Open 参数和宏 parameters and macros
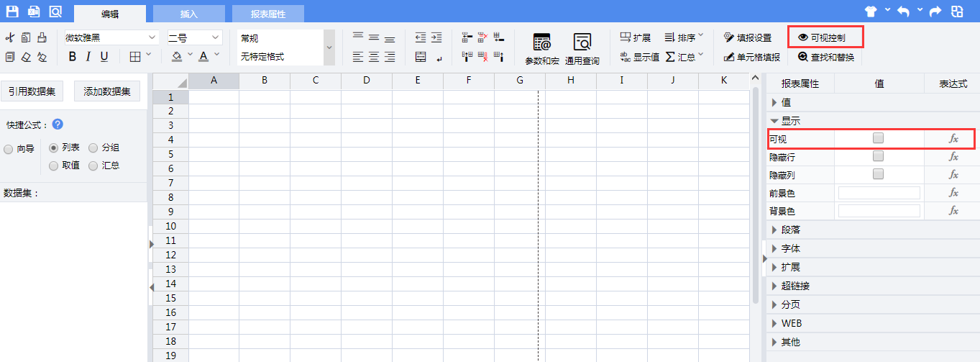980x362 pixels. (x=541, y=49)
